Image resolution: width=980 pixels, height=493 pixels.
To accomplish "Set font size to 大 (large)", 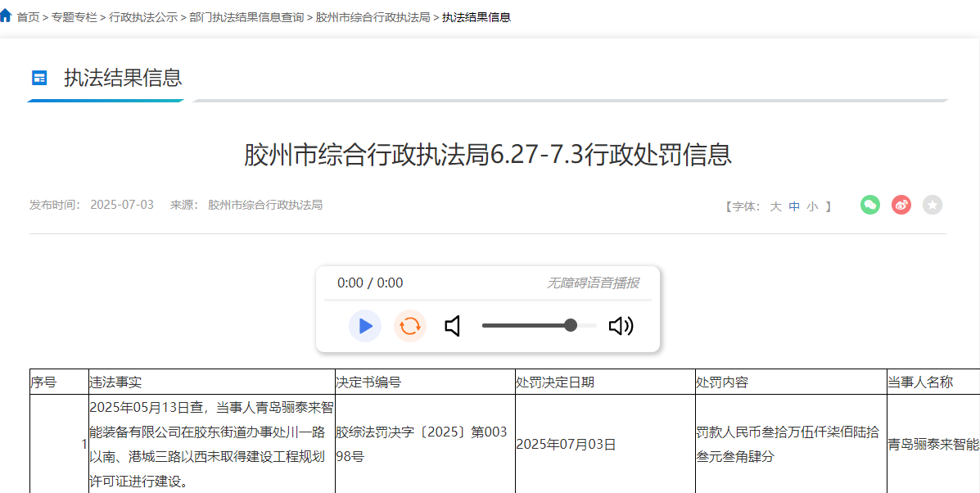I will pos(775,206).
